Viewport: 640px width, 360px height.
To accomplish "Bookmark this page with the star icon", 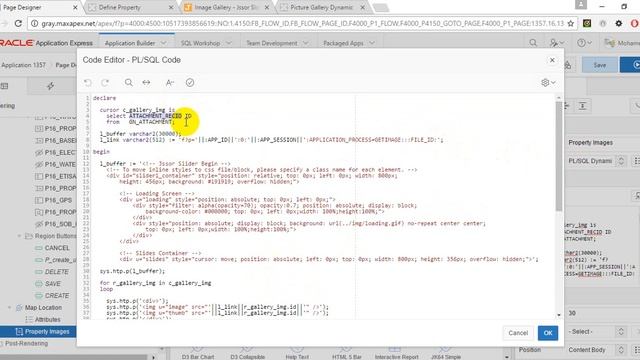I will [571, 24].
